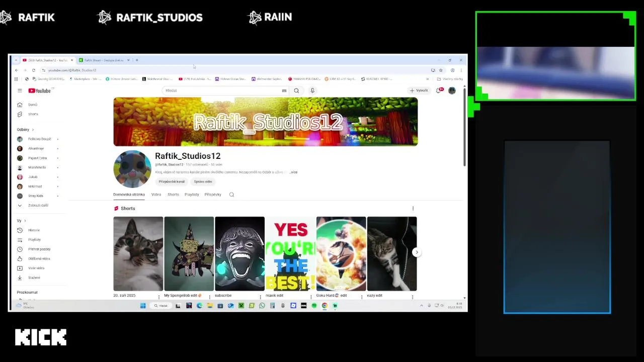644x362 pixels.
Task: Switch to Příspěvky channel tab
Action: point(213,195)
